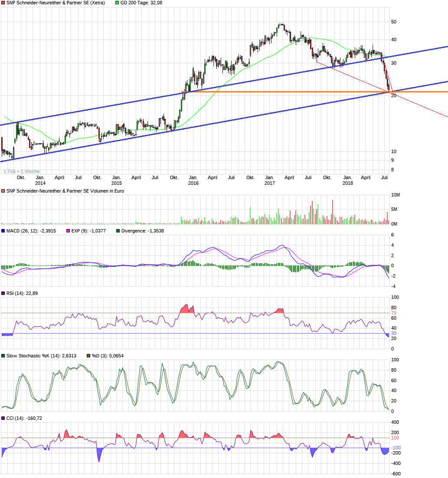Click the 2014 year label on time axis
The image size is (448, 478).
click(x=40, y=183)
